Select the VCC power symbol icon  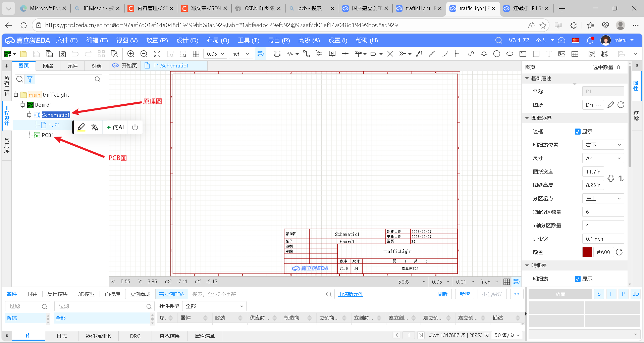click(x=359, y=54)
